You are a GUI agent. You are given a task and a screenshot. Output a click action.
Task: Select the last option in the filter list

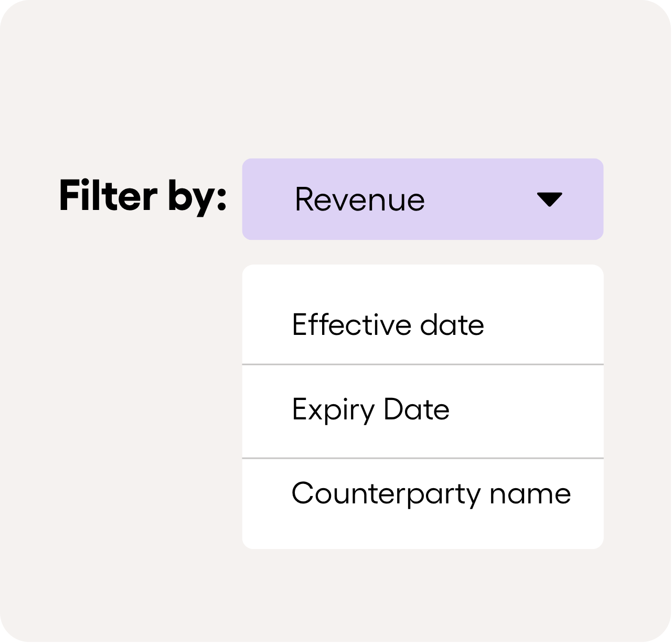tap(431, 494)
